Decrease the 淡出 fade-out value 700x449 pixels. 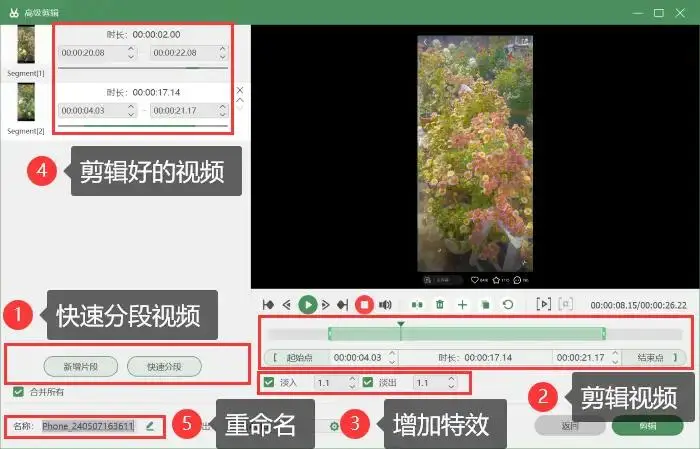click(451, 386)
